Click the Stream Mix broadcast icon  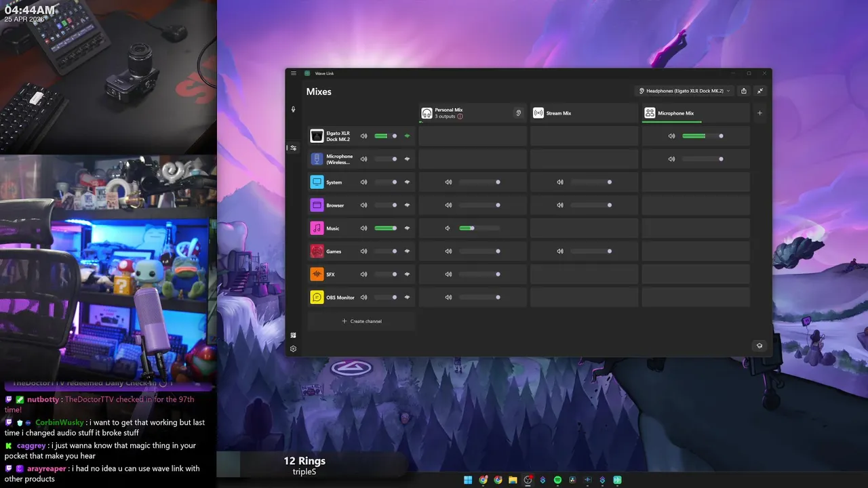point(538,113)
